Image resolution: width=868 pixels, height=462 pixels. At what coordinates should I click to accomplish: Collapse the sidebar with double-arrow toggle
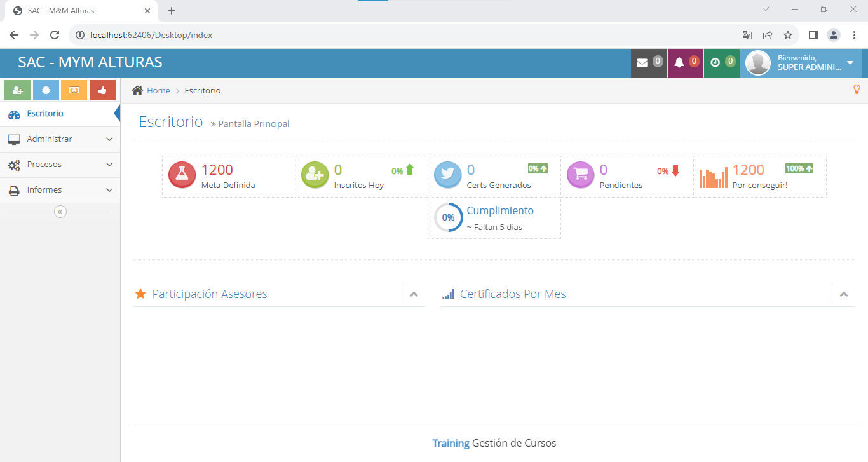click(x=60, y=212)
